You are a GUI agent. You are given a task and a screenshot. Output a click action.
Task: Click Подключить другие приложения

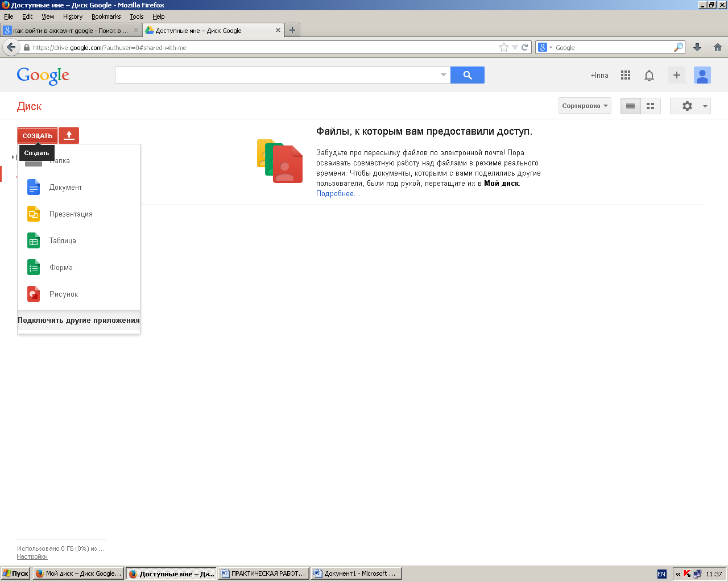point(78,321)
